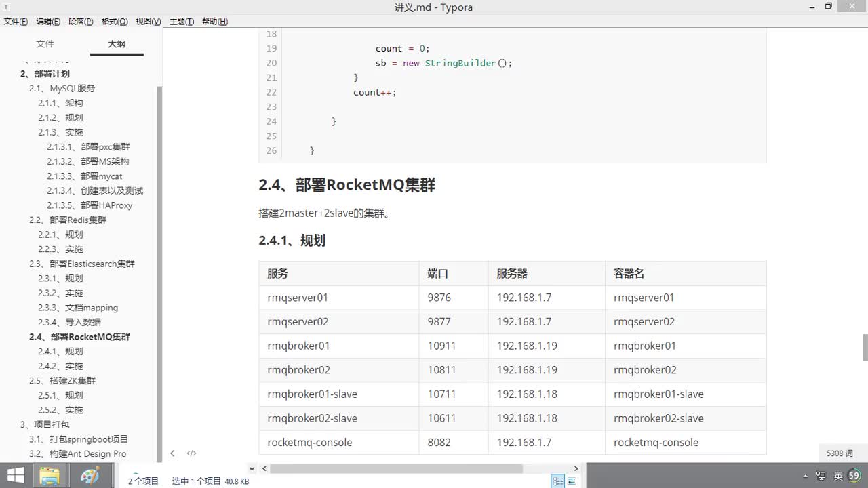Open the 视图(V) menu

pyautogui.click(x=149, y=22)
